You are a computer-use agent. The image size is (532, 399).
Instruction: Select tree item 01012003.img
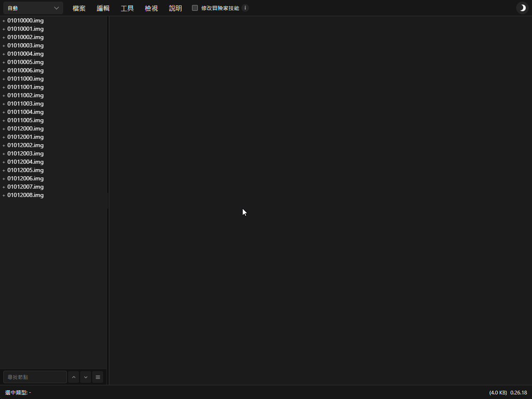click(25, 153)
